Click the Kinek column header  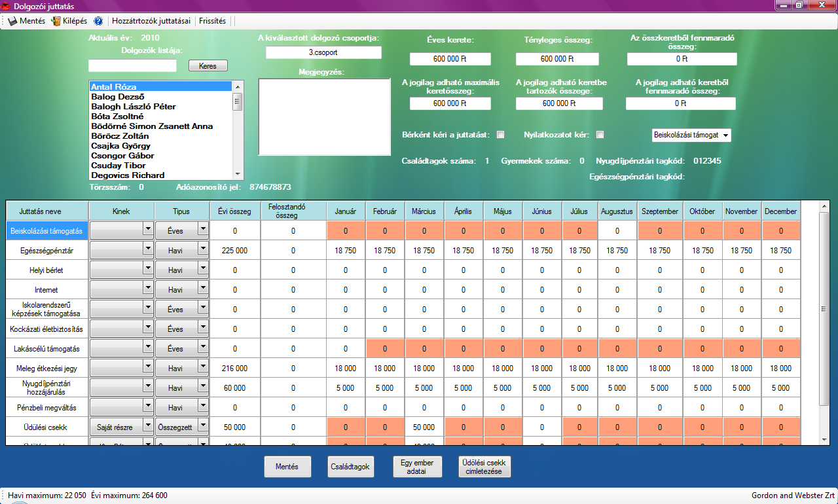pyautogui.click(x=121, y=211)
